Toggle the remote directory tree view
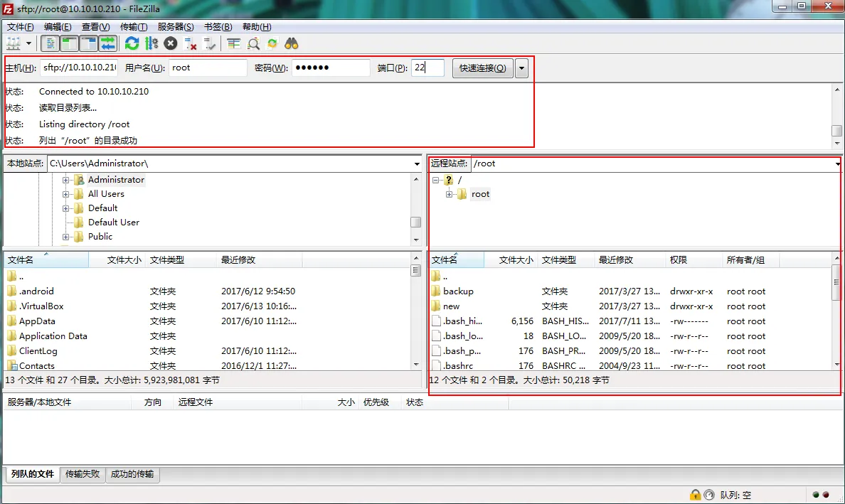The width and height of the screenshot is (845, 504). pos(88,43)
